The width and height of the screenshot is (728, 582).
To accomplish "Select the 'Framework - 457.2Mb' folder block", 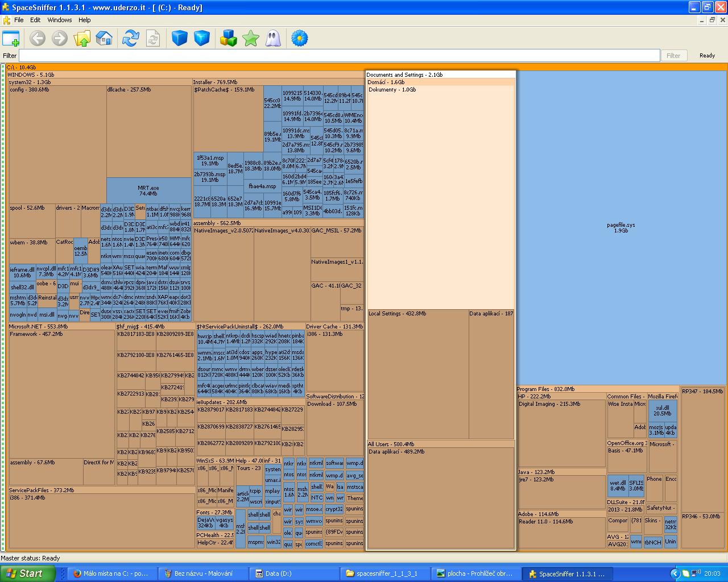I will (61, 394).
